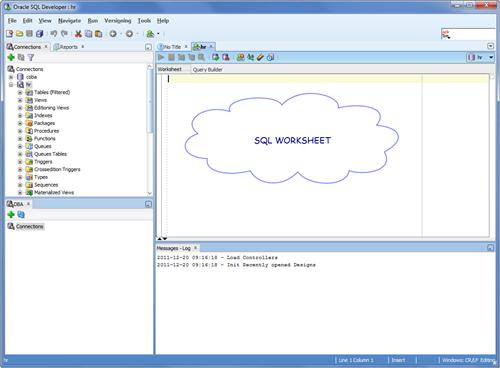Viewport: 500px width, 368px height.
Task: Click the red Cut scissors icon
Action: coord(78,34)
